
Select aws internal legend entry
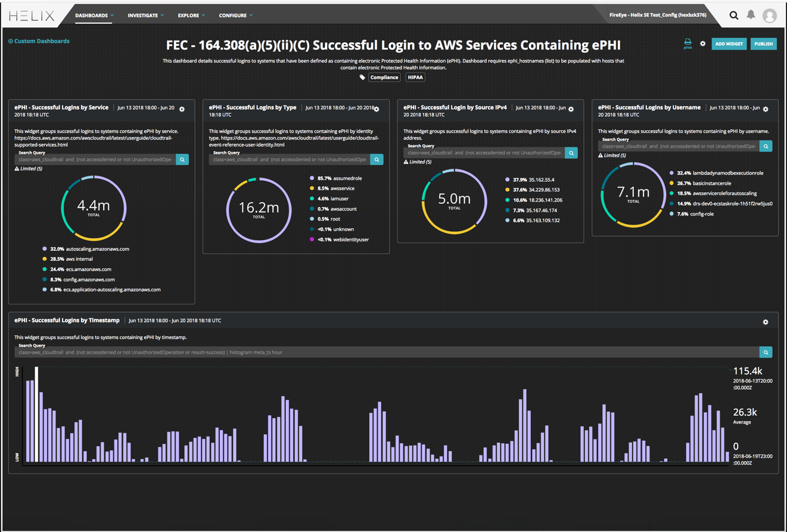click(67, 259)
